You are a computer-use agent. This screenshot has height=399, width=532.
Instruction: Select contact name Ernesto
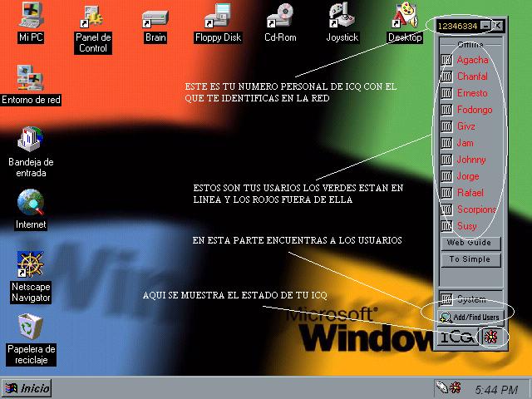472,93
